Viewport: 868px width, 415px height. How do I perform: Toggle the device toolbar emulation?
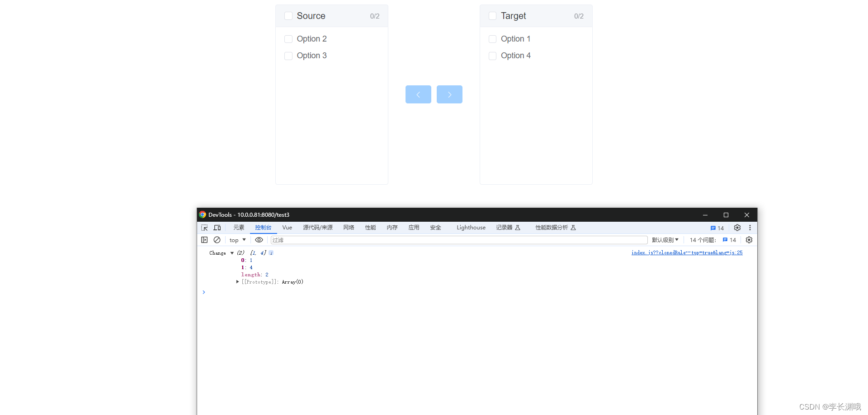coord(217,228)
